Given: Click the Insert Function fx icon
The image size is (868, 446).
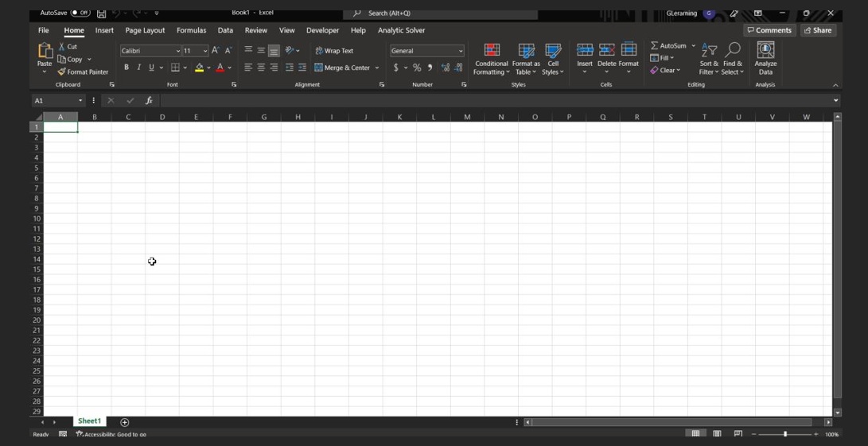Looking at the screenshot, I should tap(149, 101).
